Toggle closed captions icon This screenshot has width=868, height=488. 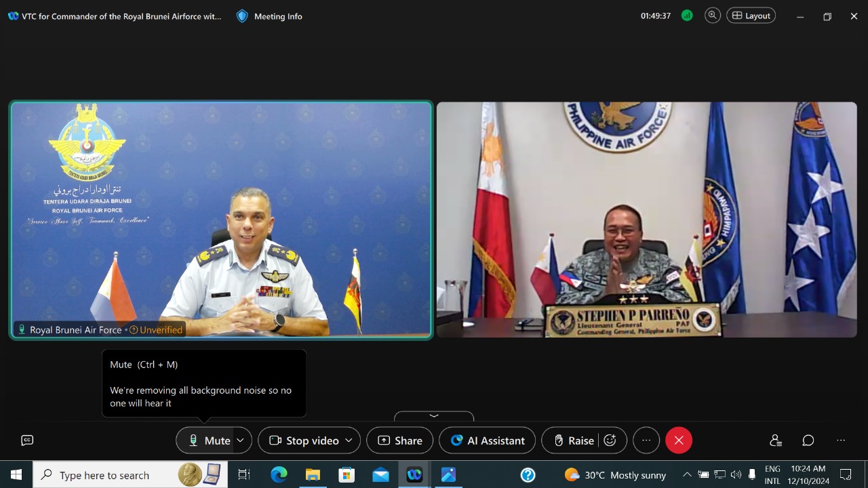[x=27, y=441]
